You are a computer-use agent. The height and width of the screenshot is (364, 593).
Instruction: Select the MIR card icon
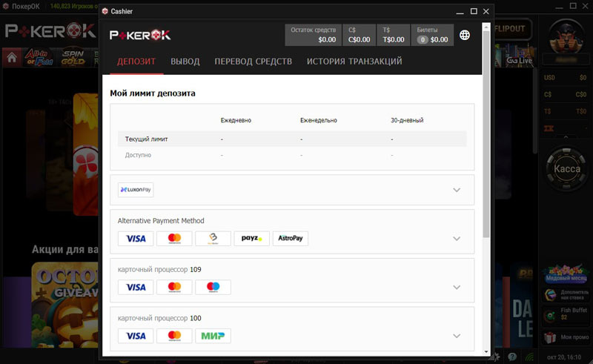[213, 336]
